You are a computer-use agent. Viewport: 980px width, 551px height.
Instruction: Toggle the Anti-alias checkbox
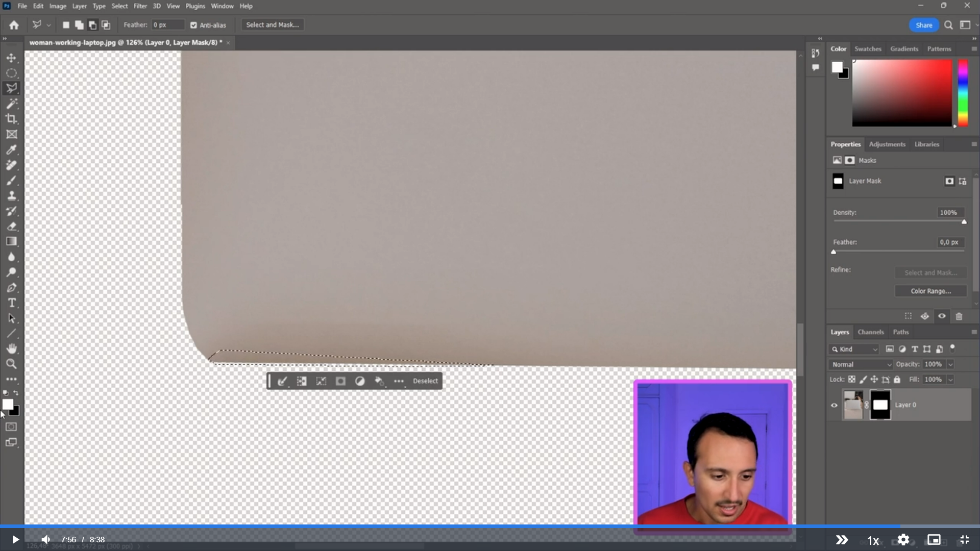point(193,25)
